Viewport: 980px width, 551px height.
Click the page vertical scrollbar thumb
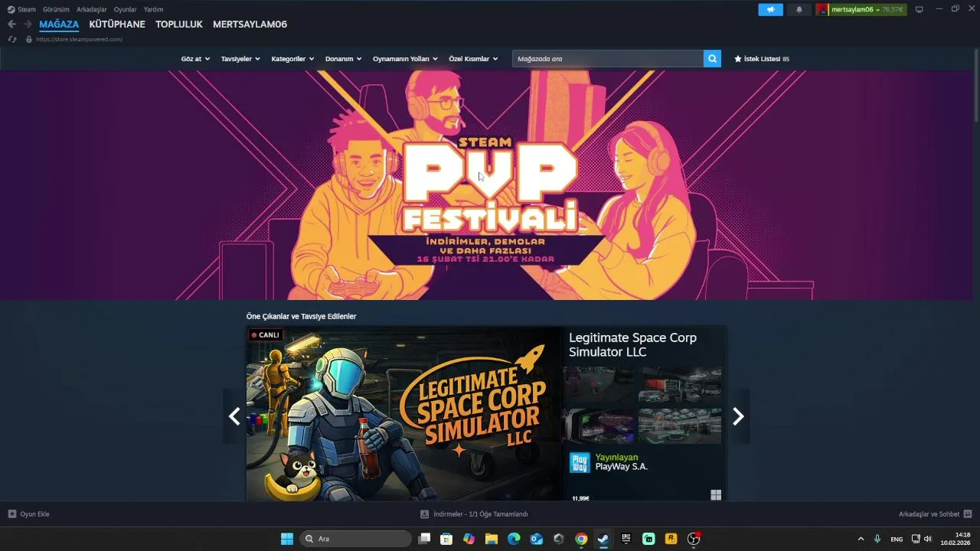(x=976, y=86)
